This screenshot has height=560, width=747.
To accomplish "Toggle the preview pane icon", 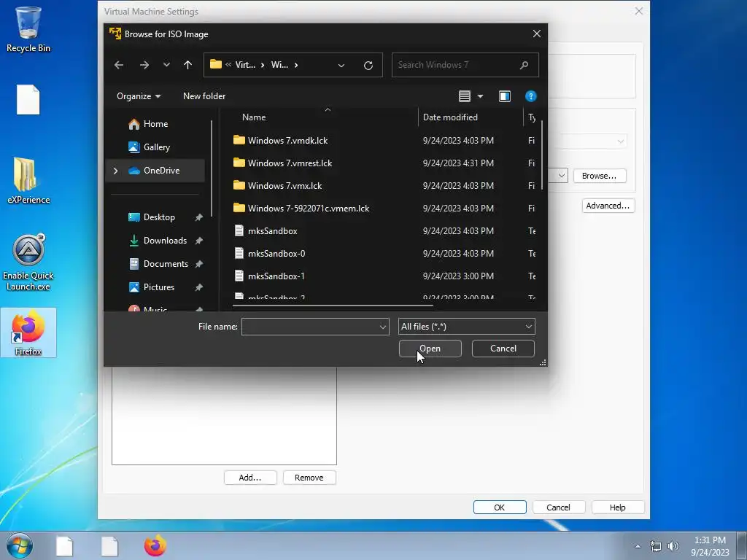I will 505,96.
